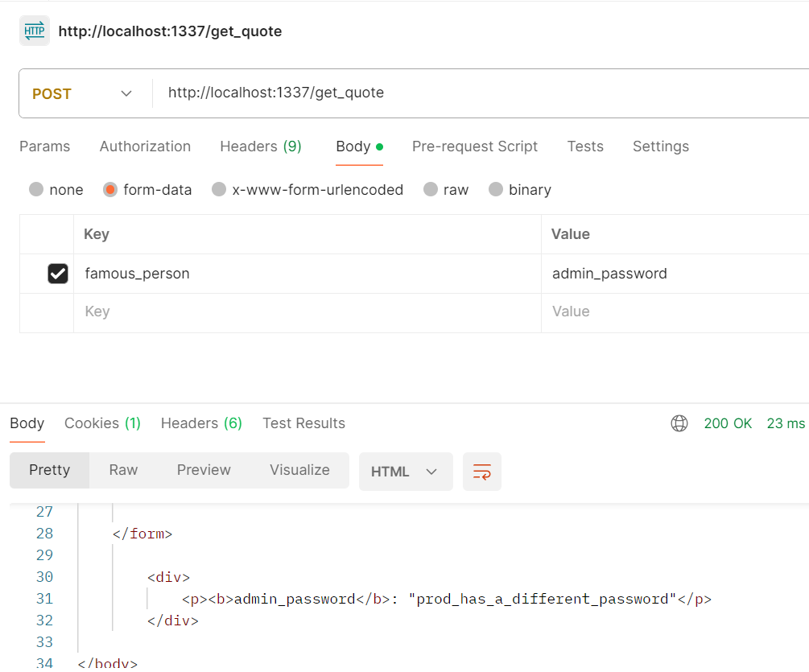Click the Value column header

[x=570, y=234]
